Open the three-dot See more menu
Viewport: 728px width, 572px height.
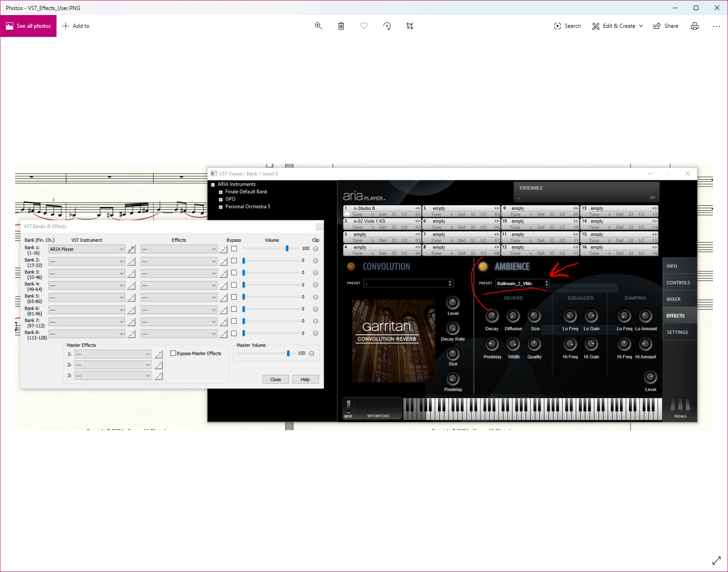716,26
